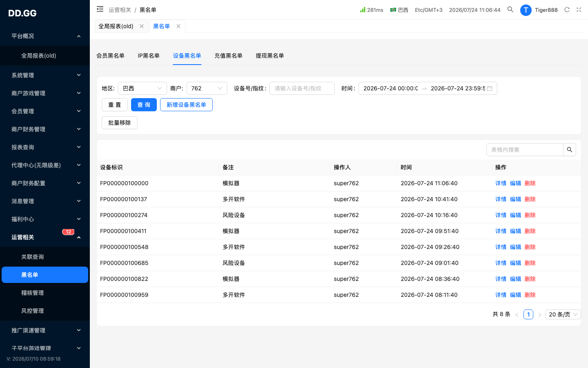Screen dimensions: 588x368
Task: Click the end time 2026-07-24 23:59 field
Action: pyautogui.click(x=458, y=88)
